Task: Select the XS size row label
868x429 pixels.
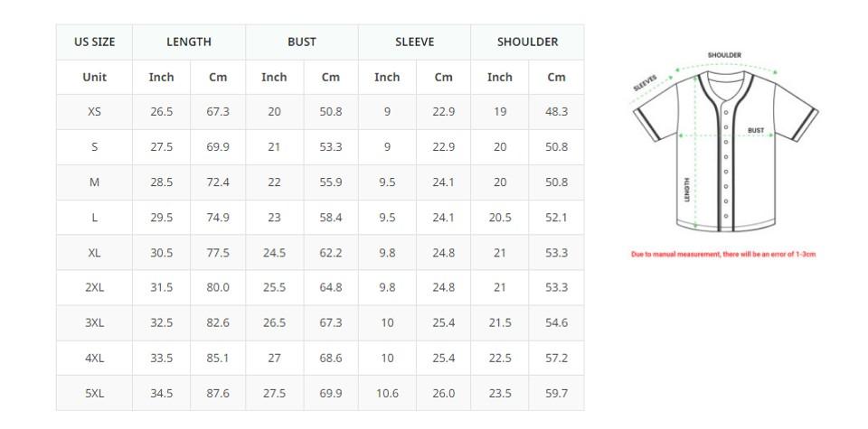Action: [95, 112]
